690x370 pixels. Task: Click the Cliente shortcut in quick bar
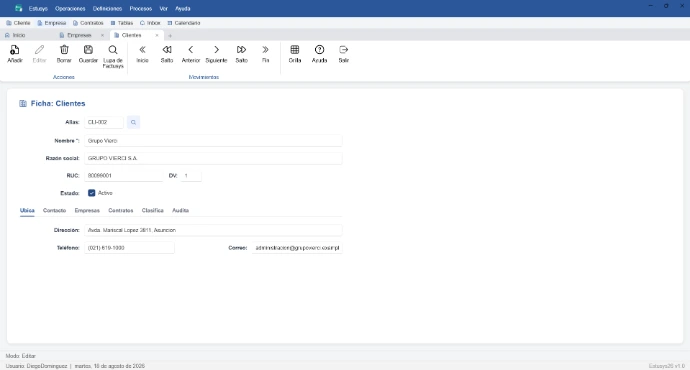coord(18,23)
